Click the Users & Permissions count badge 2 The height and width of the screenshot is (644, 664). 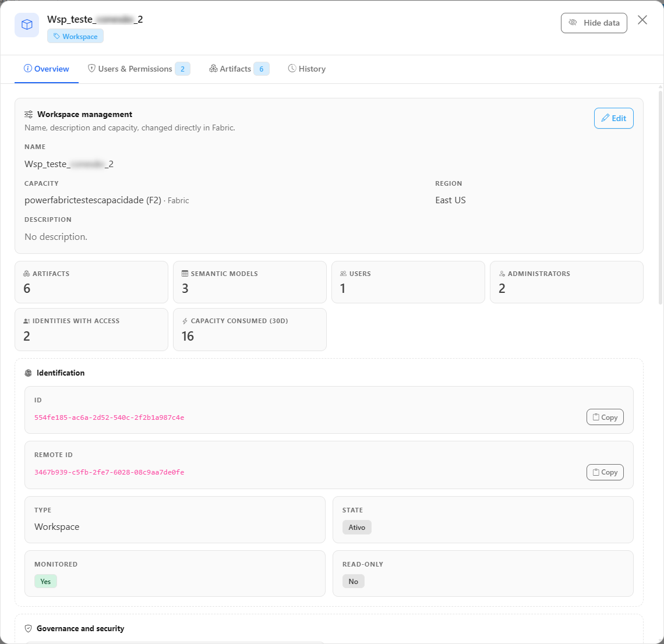click(182, 69)
